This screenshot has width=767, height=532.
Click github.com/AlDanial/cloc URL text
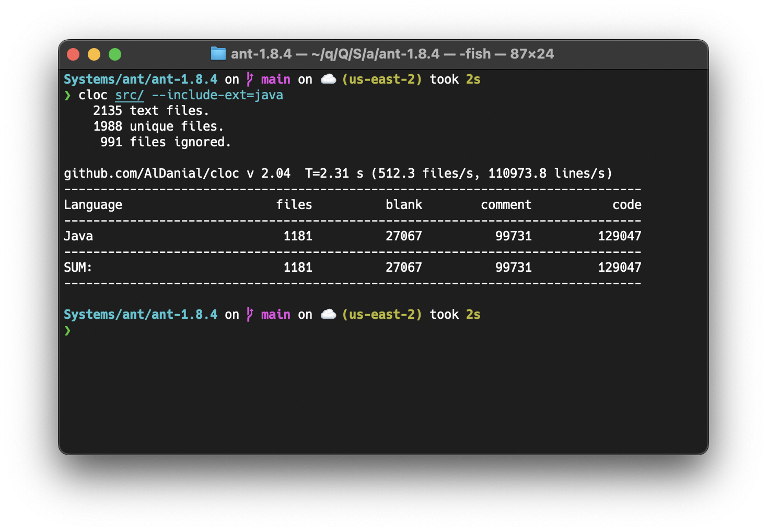(x=152, y=174)
